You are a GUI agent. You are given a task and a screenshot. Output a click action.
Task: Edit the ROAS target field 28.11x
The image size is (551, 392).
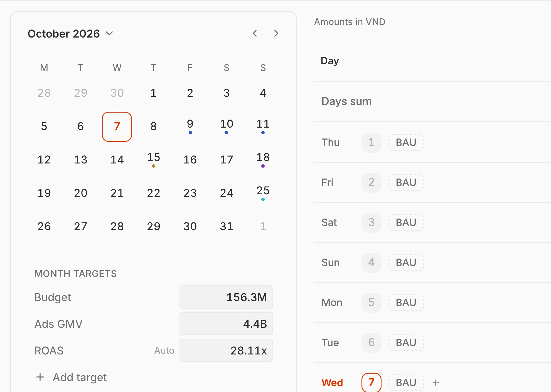pos(226,350)
